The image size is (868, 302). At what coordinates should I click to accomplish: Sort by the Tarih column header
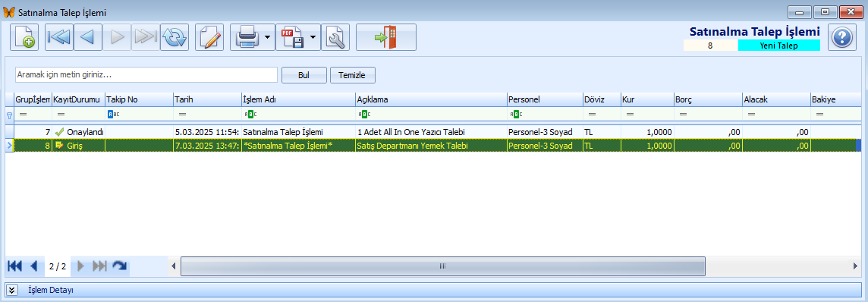pyautogui.click(x=207, y=99)
